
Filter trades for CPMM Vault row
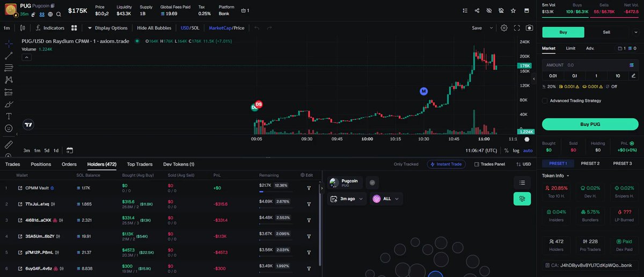point(309,188)
